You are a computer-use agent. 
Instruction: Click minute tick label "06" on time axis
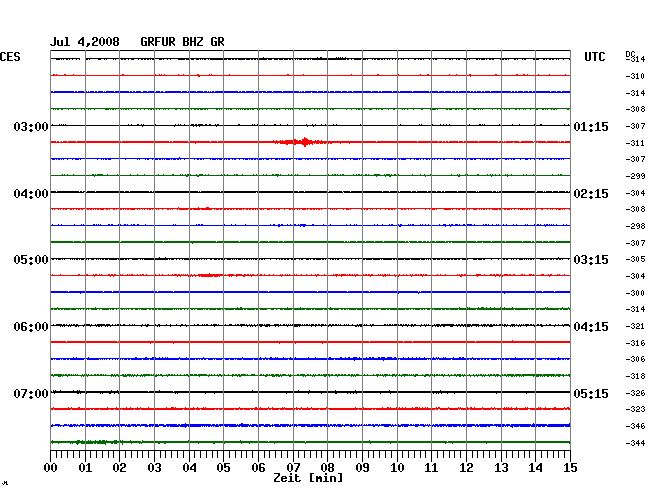258,467
